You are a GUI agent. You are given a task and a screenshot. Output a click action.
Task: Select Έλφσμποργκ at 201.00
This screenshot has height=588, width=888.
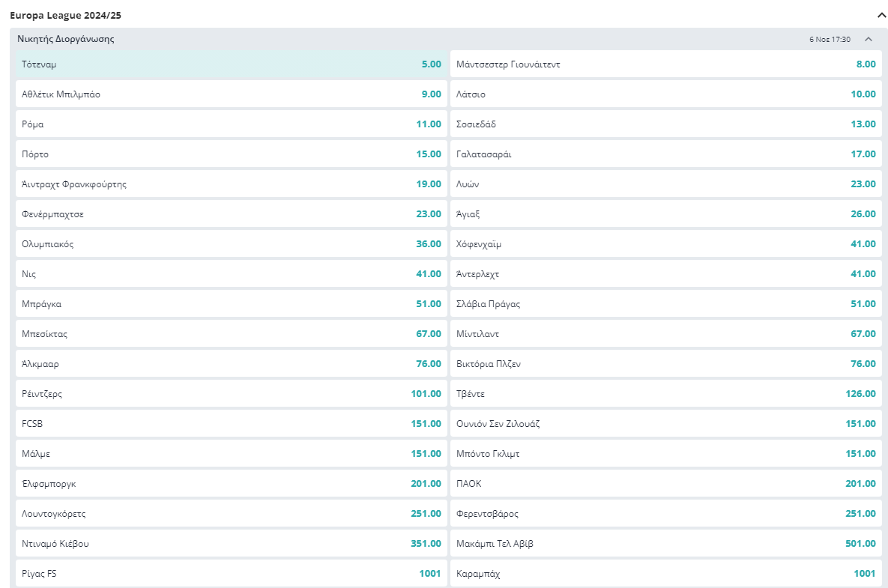click(231, 484)
